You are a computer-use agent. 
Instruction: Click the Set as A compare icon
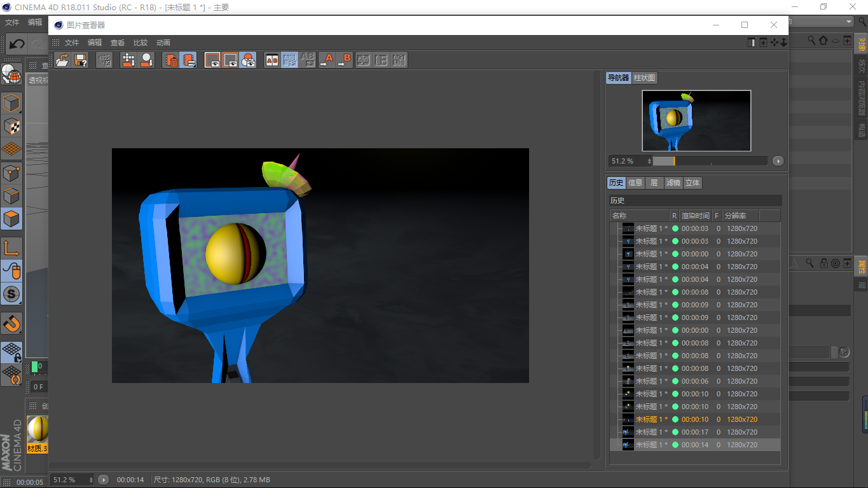326,60
